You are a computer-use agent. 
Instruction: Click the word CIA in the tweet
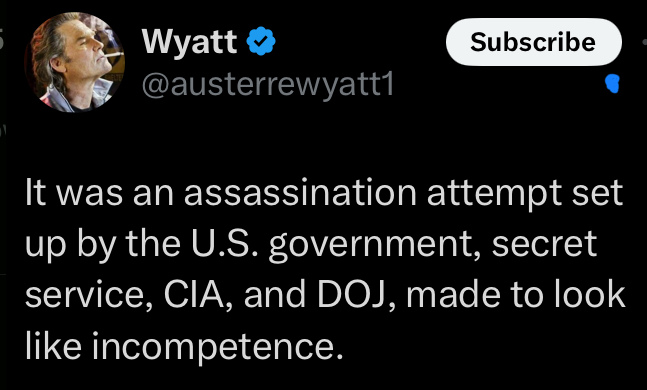pos(194,295)
